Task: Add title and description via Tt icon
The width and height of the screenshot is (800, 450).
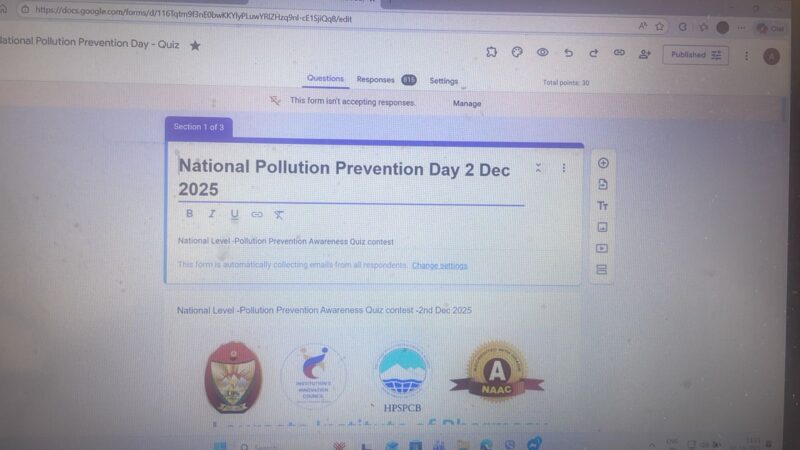Action: tap(602, 206)
